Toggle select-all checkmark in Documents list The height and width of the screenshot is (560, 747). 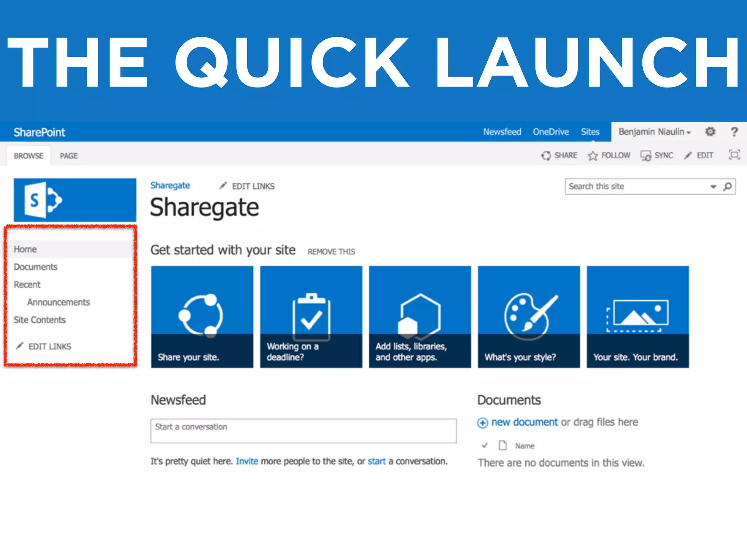click(x=485, y=445)
